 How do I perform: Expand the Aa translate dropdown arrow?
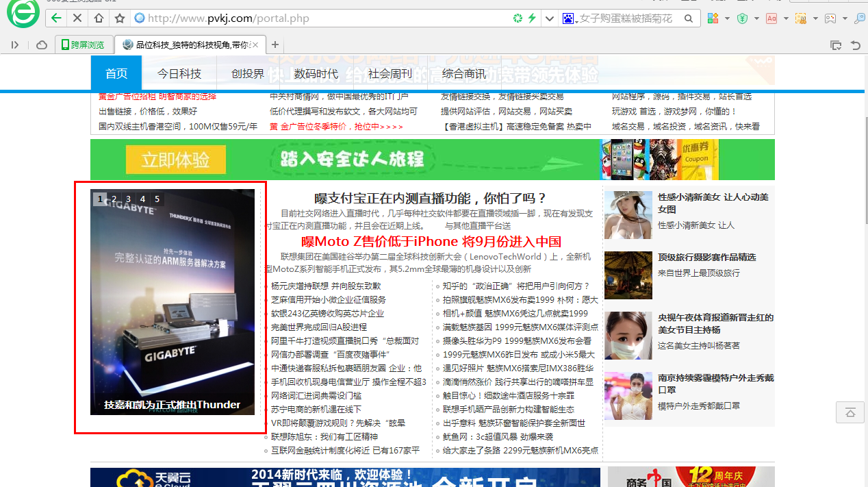786,18
